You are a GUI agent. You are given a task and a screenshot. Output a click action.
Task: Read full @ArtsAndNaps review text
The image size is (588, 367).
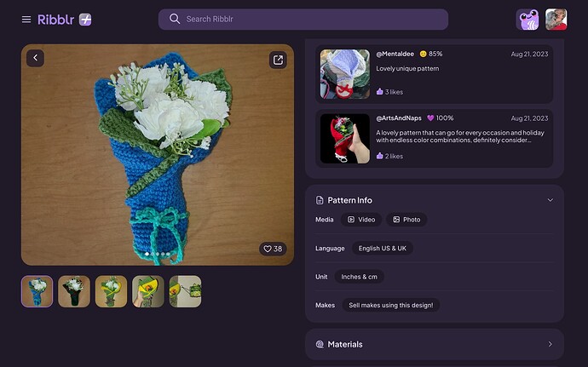tap(460, 136)
